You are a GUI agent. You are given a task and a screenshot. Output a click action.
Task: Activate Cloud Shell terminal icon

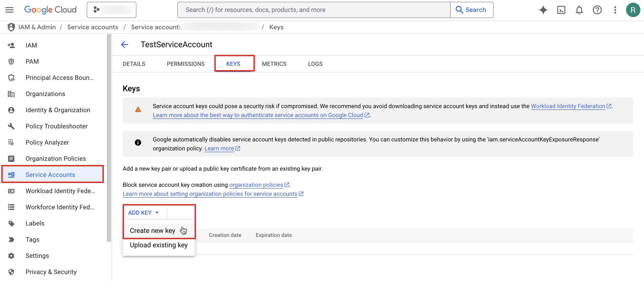[561, 10]
